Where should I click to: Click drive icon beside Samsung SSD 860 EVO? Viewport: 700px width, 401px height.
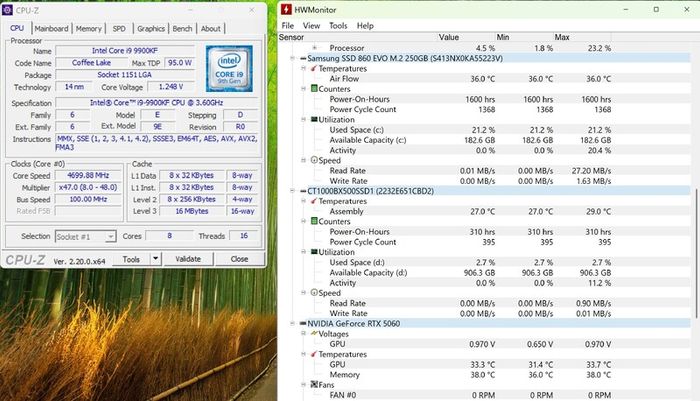(x=303, y=58)
